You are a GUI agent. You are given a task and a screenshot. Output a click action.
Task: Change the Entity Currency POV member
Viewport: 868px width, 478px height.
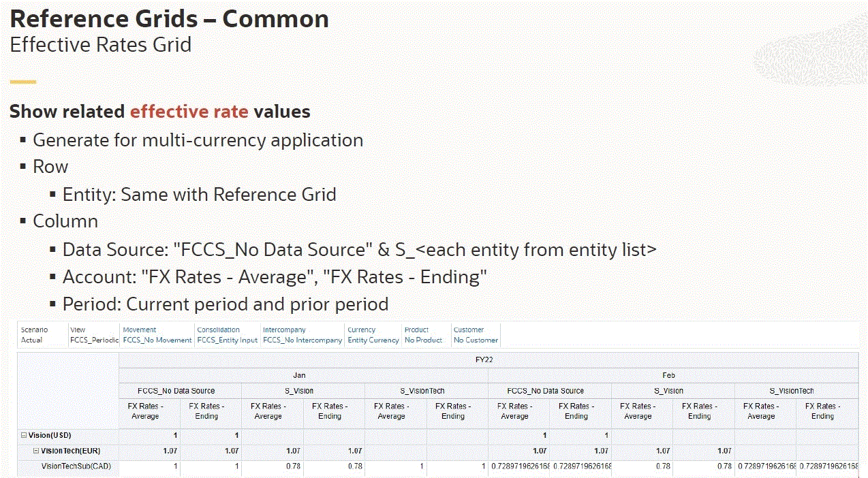[373, 340]
